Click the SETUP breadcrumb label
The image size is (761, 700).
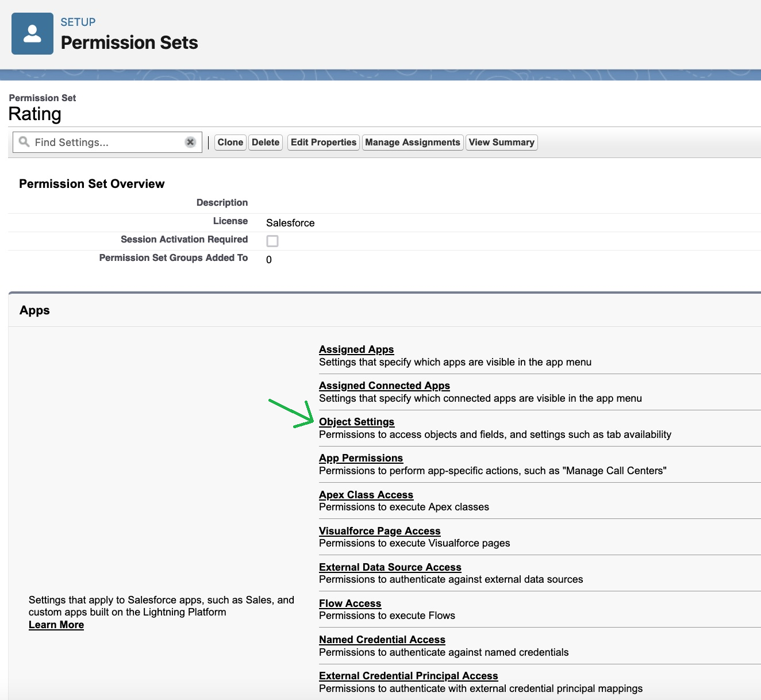78,22
